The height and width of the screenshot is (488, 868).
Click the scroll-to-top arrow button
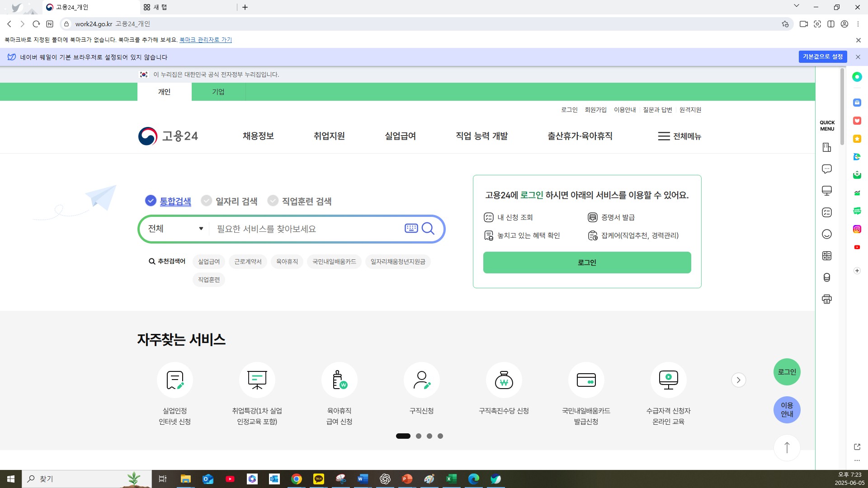[x=787, y=447]
